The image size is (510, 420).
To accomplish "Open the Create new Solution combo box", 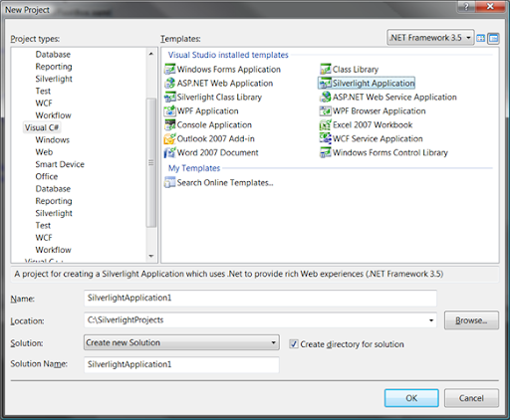I will (x=181, y=342).
